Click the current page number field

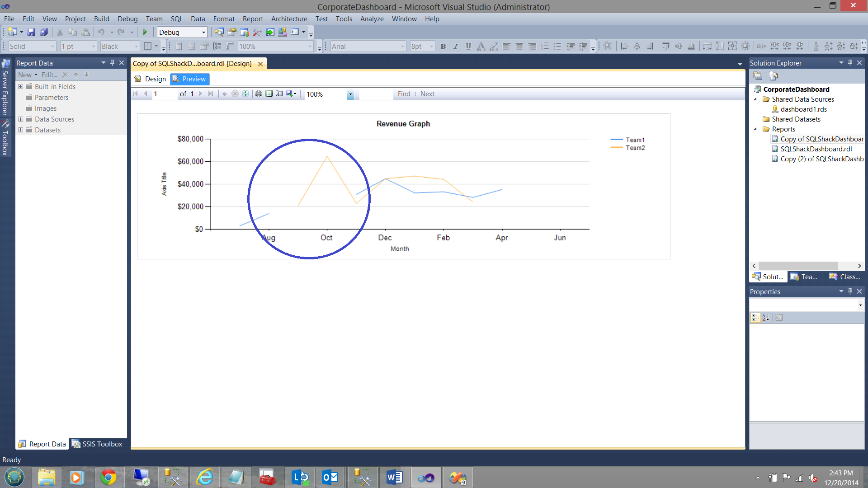pyautogui.click(x=164, y=94)
